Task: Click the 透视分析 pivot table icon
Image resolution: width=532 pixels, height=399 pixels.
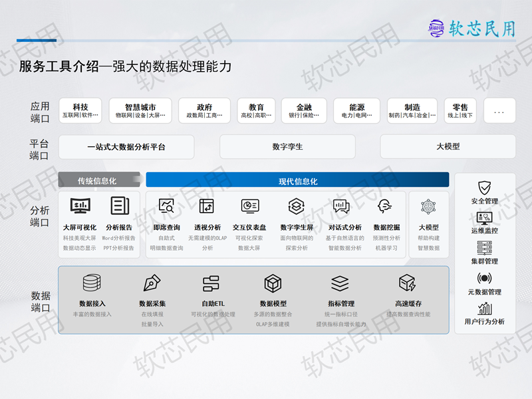Action: point(207,206)
